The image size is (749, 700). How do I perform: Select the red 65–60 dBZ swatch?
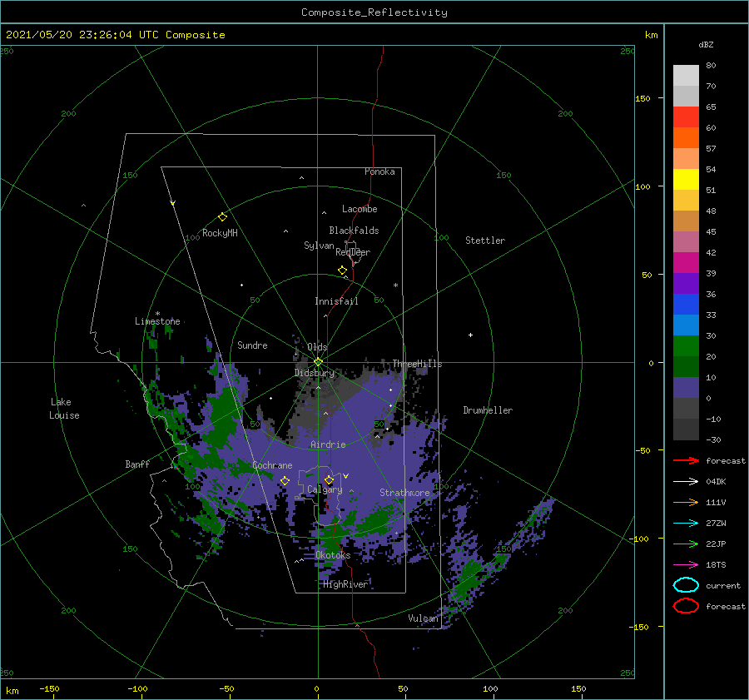pos(686,117)
